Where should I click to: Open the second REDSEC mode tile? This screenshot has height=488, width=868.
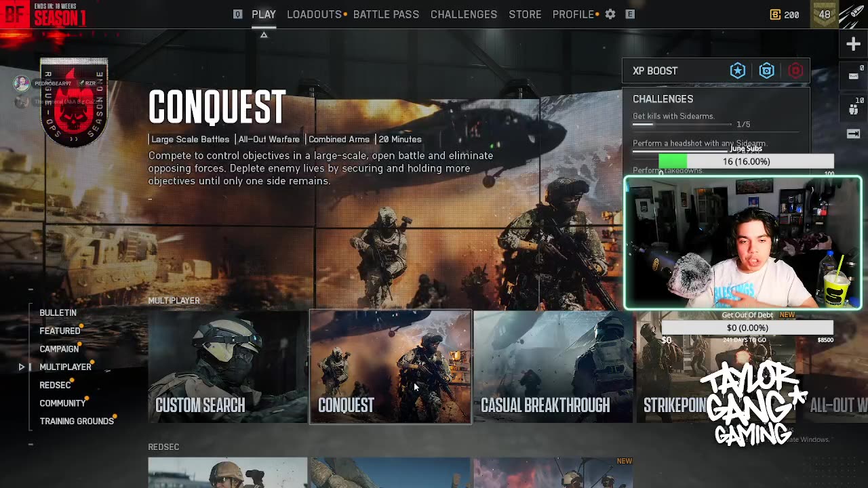(x=391, y=472)
